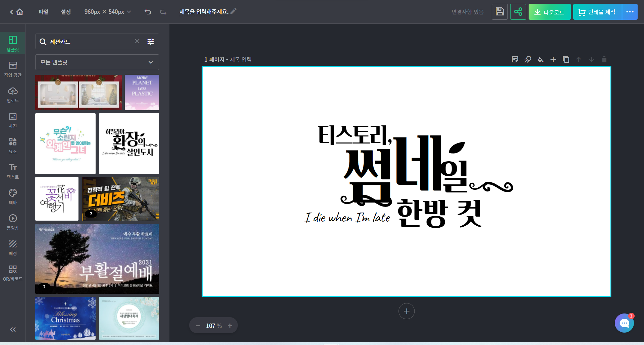
Task: Open the 설정 menu
Action: tap(66, 12)
